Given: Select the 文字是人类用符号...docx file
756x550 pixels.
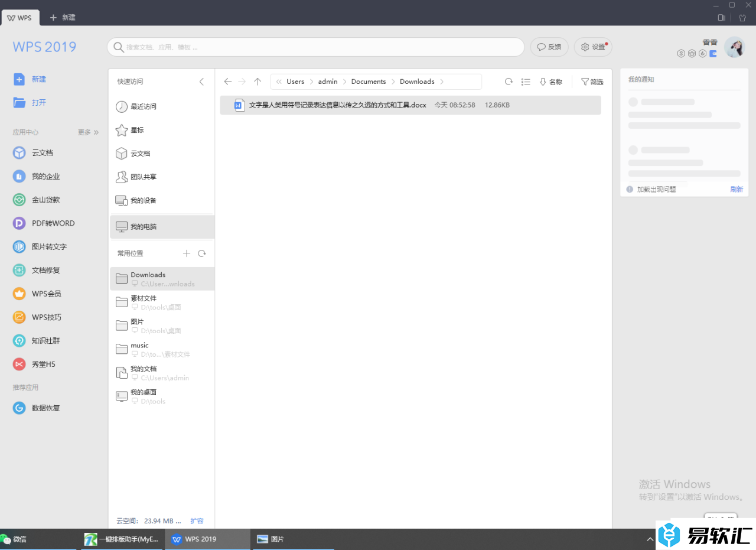Looking at the screenshot, I should click(410, 105).
